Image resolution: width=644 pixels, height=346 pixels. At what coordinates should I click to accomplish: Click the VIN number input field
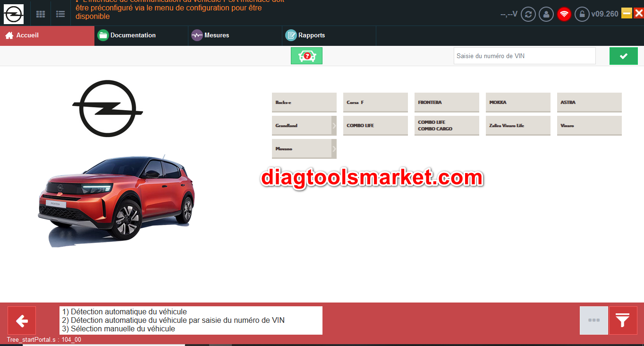pyautogui.click(x=524, y=56)
